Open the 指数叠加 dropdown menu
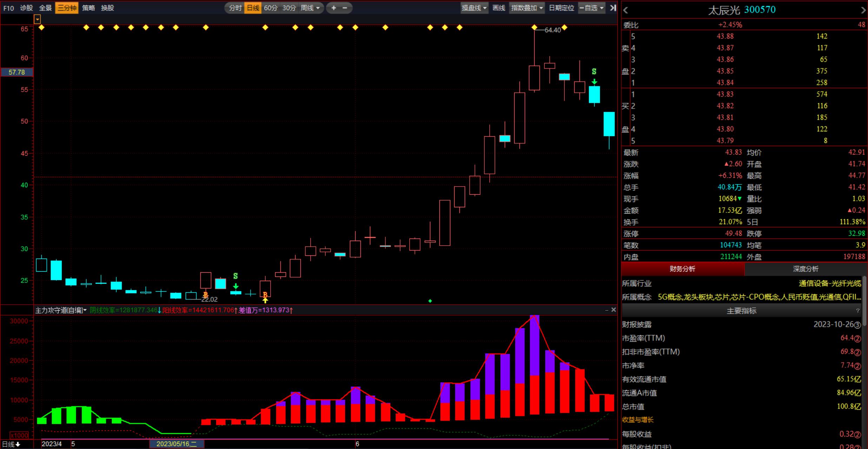868x449 pixels. pos(527,8)
